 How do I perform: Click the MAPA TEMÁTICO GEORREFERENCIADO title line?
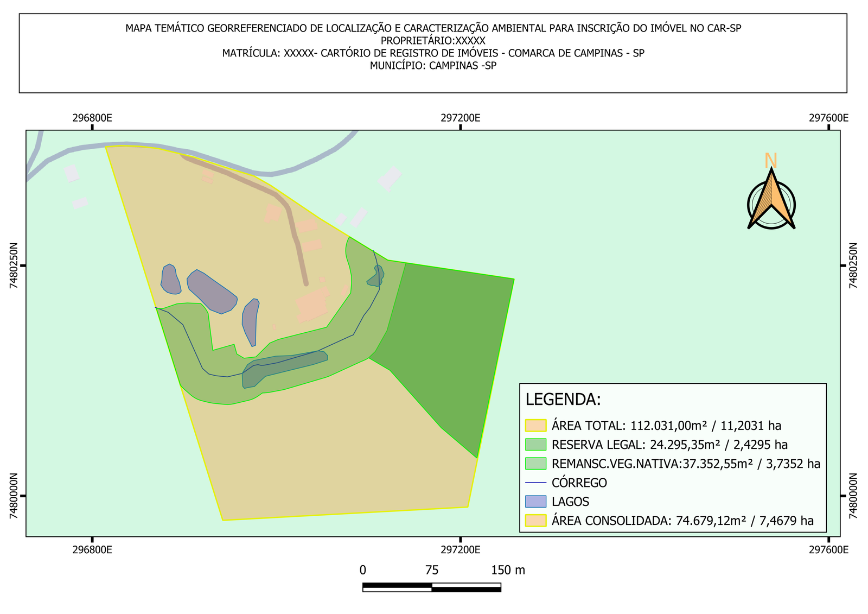click(433, 28)
